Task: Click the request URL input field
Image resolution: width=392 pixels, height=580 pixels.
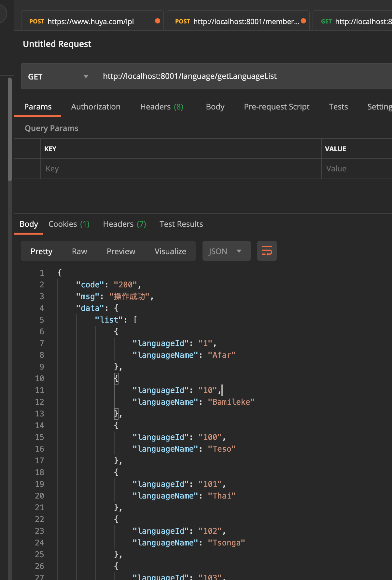Action: (244, 76)
